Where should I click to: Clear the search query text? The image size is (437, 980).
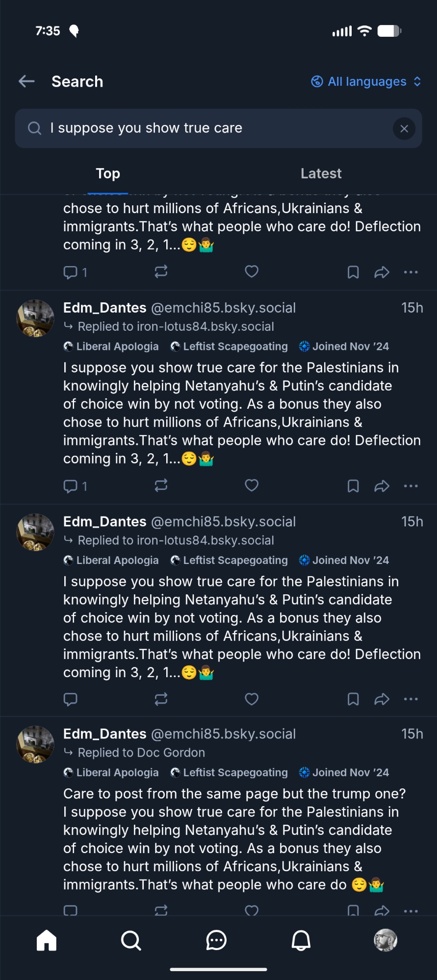click(404, 129)
